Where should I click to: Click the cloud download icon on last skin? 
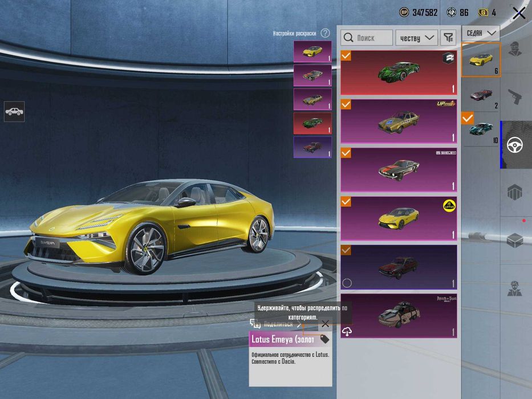[x=347, y=331]
